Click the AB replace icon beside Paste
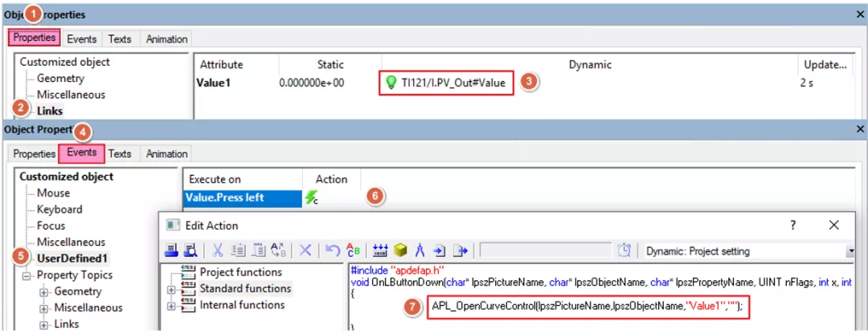The image size is (868, 334). coord(278,251)
